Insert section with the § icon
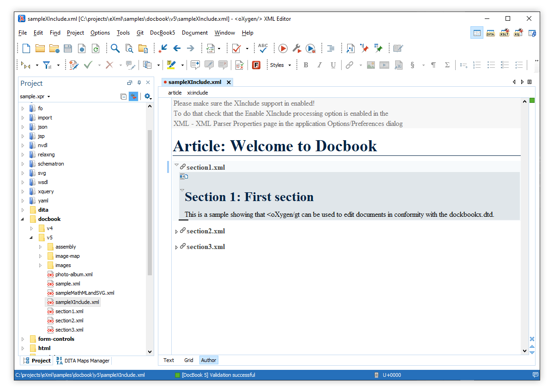This screenshot has height=392, width=554. click(x=412, y=65)
